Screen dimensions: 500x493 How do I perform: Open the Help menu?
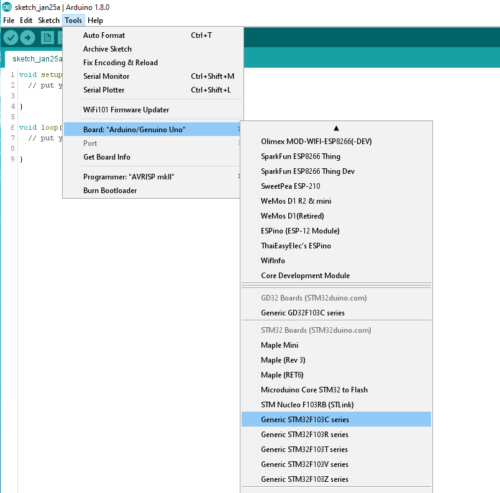pos(95,20)
